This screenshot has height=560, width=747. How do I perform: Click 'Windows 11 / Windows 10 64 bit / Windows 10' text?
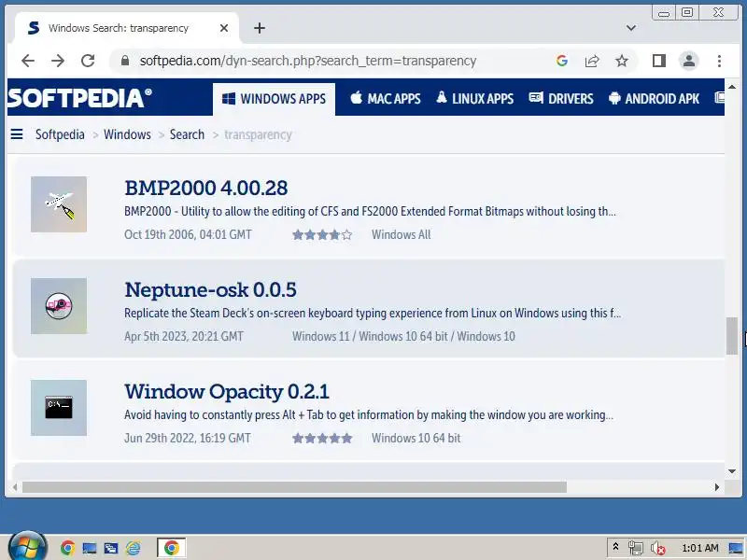point(403,337)
